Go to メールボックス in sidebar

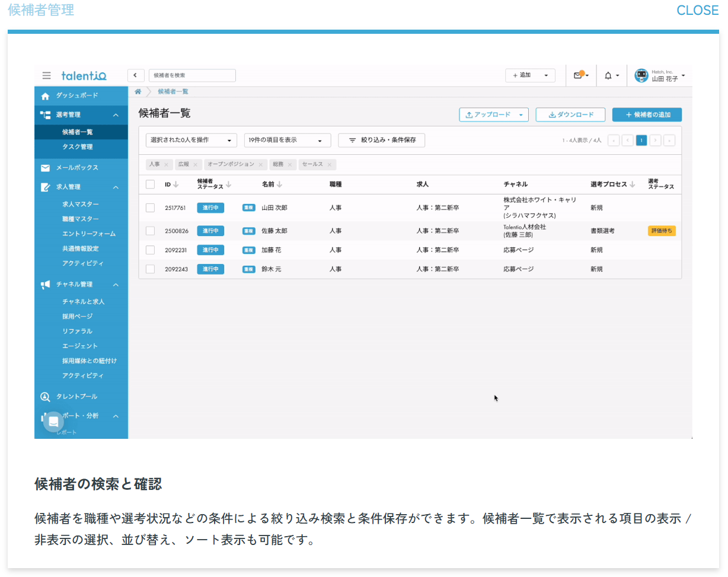(77, 168)
